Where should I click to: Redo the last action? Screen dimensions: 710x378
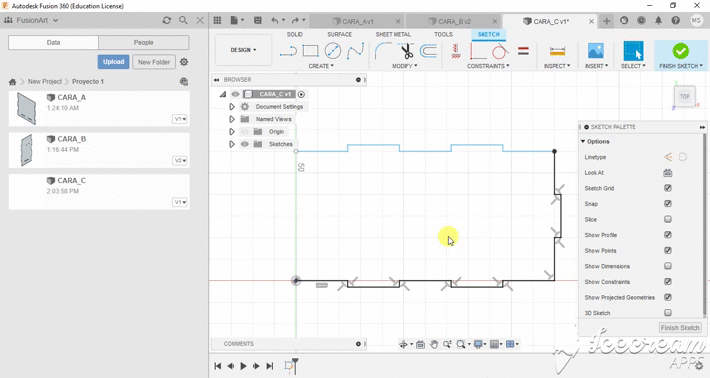click(295, 20)
